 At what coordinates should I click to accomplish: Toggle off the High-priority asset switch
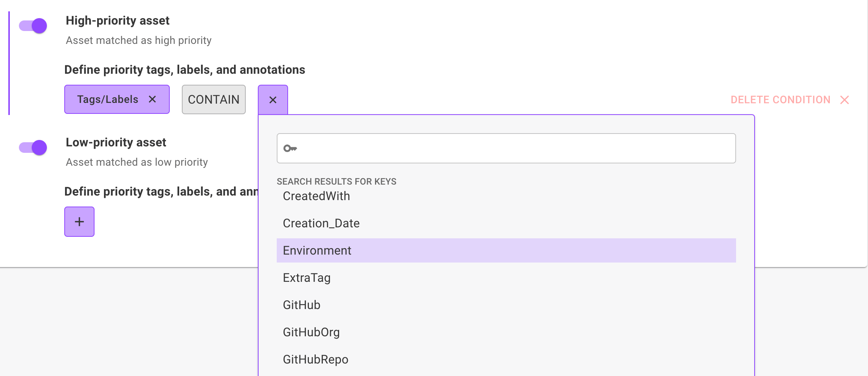pyautogui.click(x=33, y=26)
